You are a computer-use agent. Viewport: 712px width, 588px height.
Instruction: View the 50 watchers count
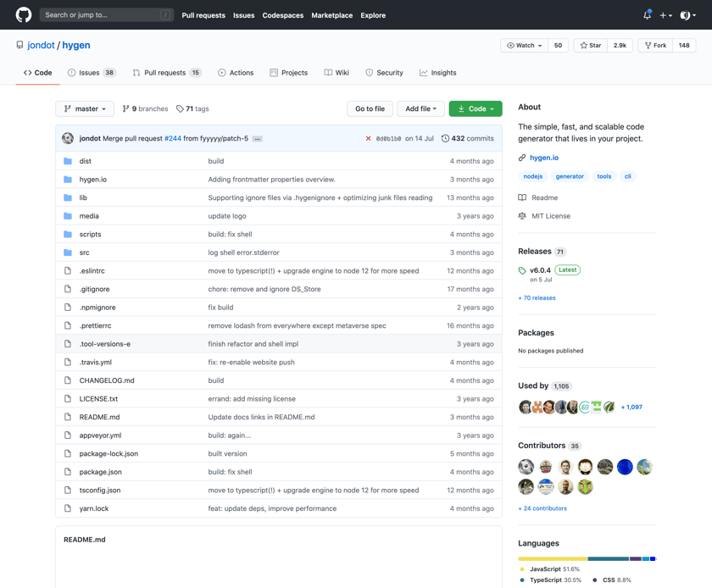(558, 46)
